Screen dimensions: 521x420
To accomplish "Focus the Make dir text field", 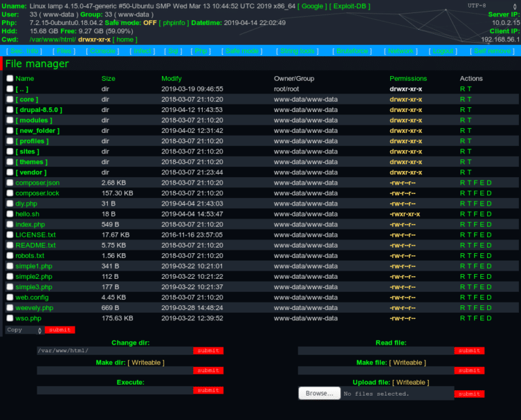I will point(115,370).
